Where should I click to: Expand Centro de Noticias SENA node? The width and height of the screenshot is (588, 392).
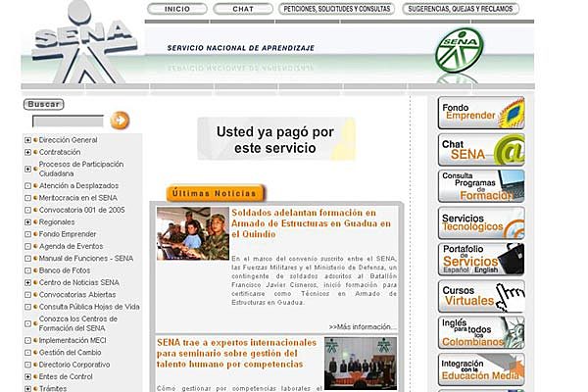point(27,283)
